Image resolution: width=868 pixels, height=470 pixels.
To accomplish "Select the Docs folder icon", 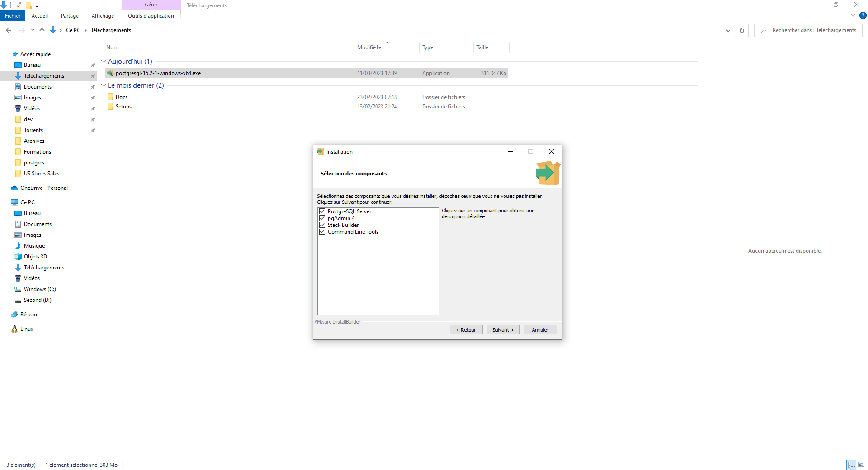I will 110,97.
